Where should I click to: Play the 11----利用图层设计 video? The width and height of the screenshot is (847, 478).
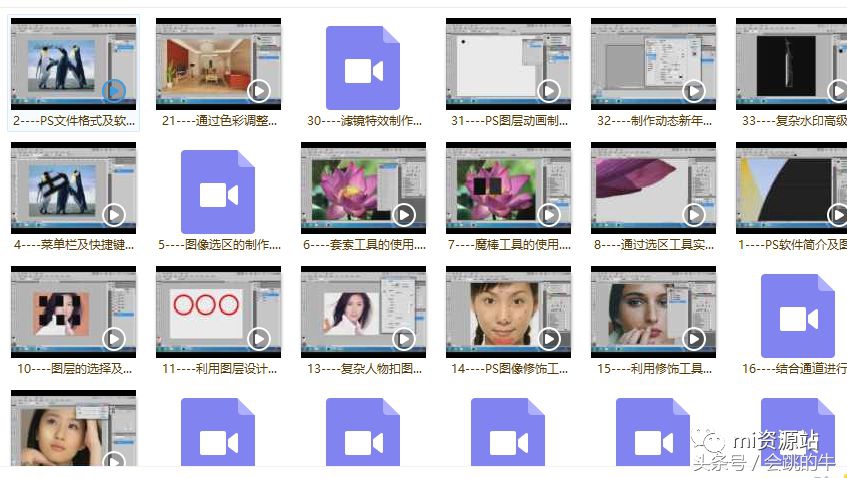(x=259, y=339)
